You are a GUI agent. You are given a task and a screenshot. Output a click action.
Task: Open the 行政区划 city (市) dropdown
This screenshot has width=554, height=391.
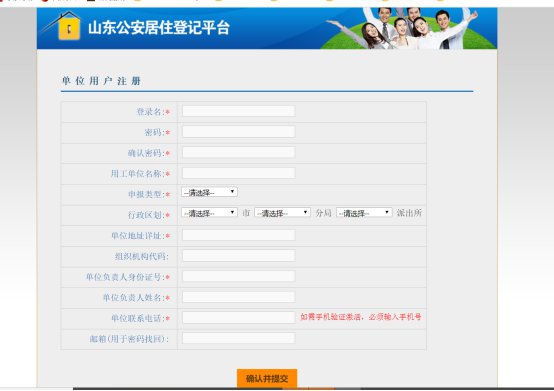coord(210,213)
